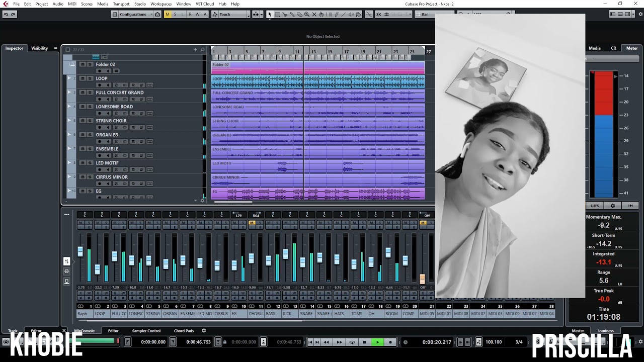Toggle monitor on STRING CHOIR track
Screen dimensions: 644x362
(x=108, y=127)
